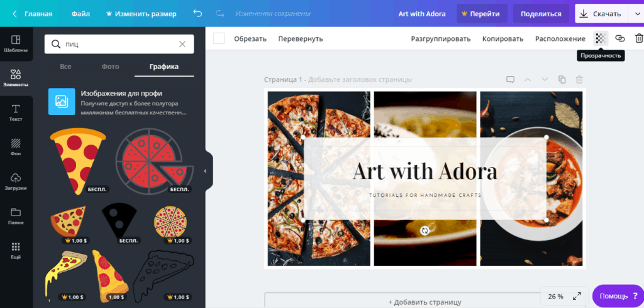The image size is (644, 308).
Task: Duplicate page with the copy page icon
Action: 562,80
